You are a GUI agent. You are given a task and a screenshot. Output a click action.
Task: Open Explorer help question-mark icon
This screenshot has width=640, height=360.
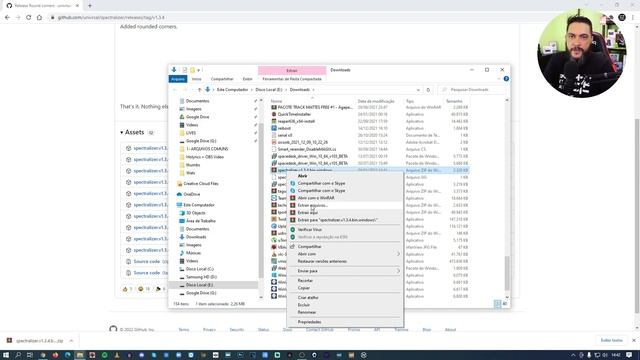(506, 79)
